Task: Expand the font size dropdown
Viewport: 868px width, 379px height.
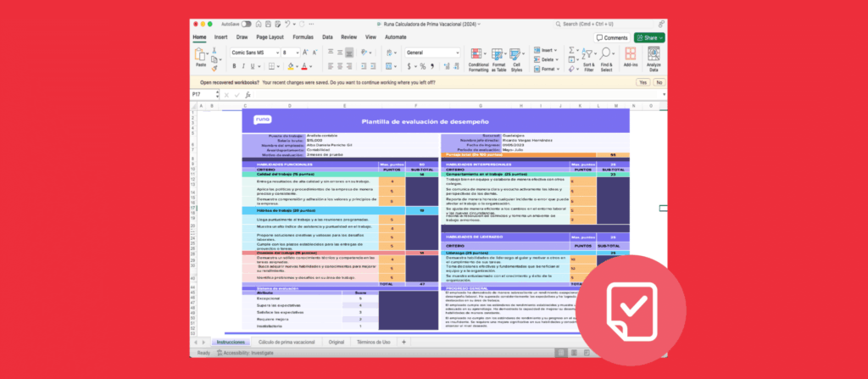Action: coord(298,53)
